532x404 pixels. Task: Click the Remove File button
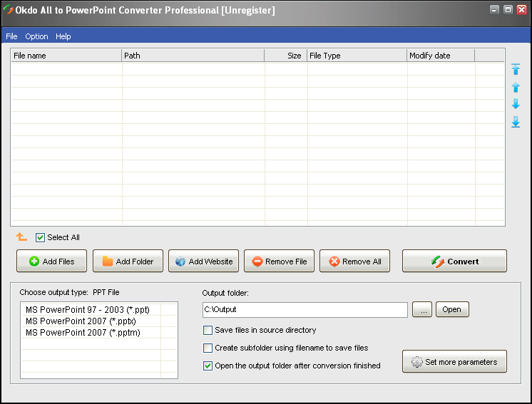coord(280,261)
